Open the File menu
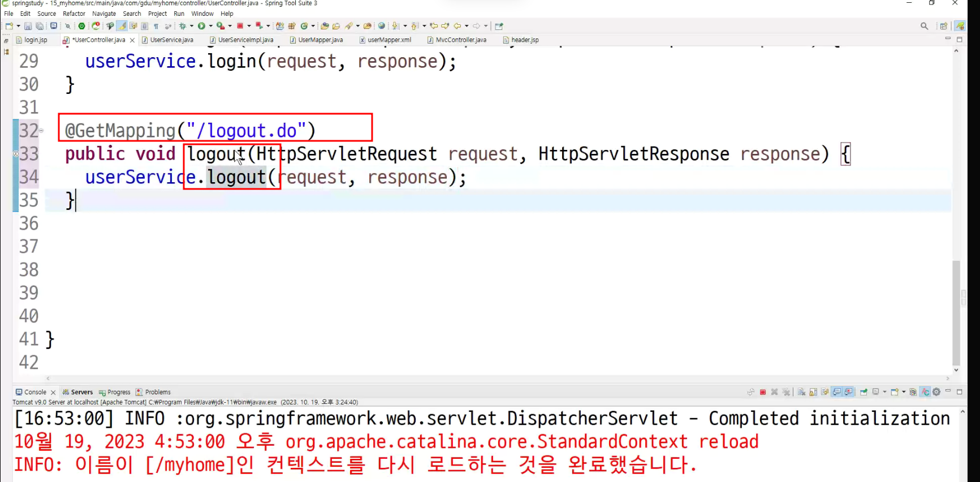The image size is (980, 482). (x=8, y=14)
